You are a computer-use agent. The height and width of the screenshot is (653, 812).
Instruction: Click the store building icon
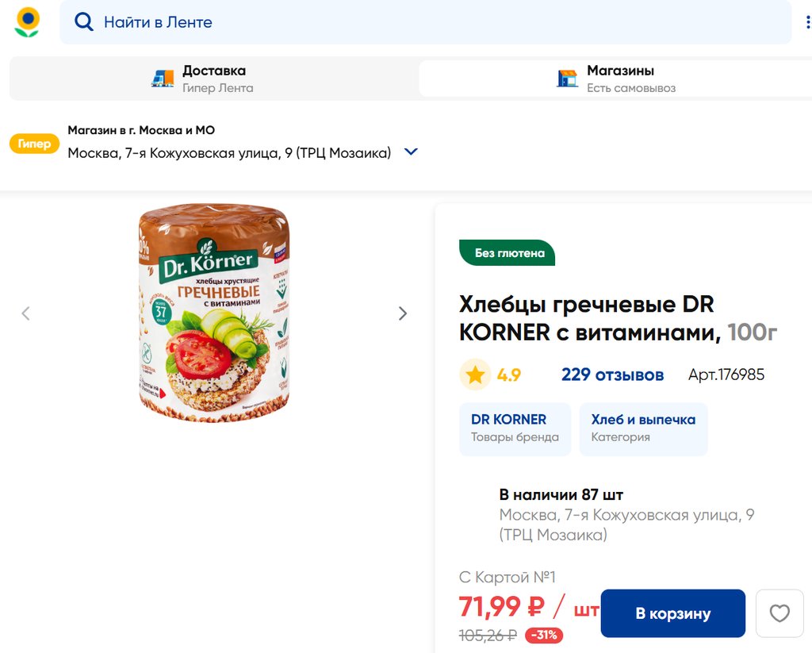(567, 79)
